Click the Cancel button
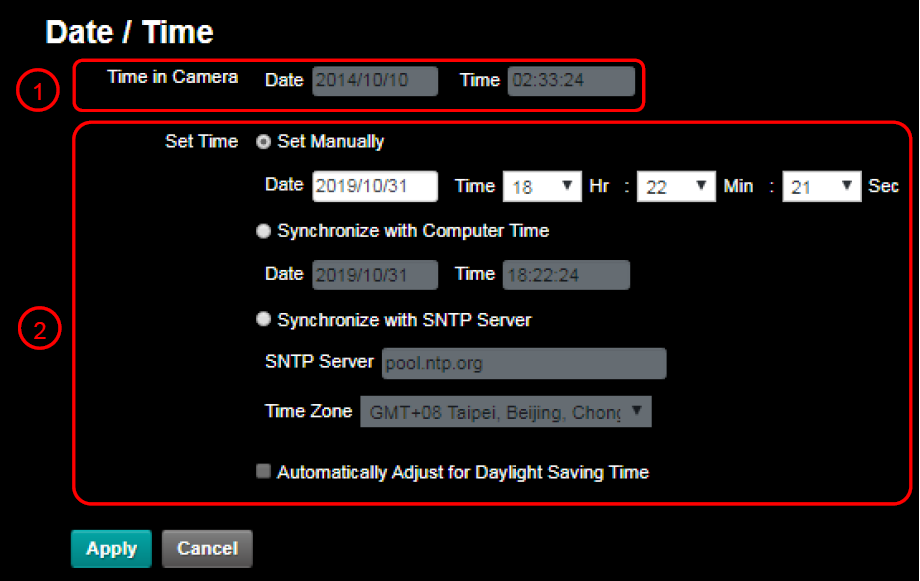The width and height of the screenshot is (920, 581). point(206,548)
